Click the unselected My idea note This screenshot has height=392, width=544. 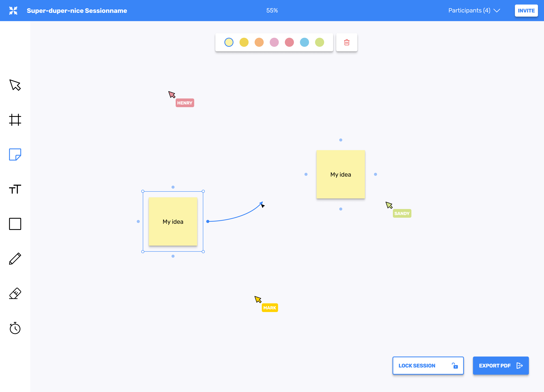341,174
